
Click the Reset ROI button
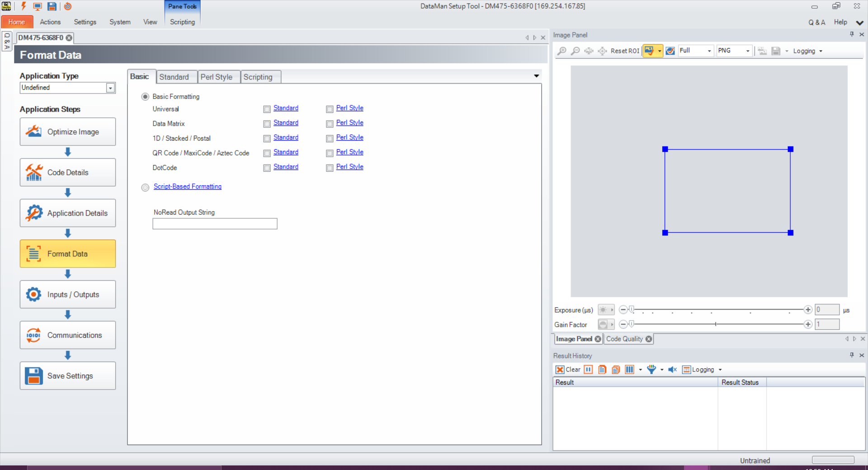coord(624,51)
